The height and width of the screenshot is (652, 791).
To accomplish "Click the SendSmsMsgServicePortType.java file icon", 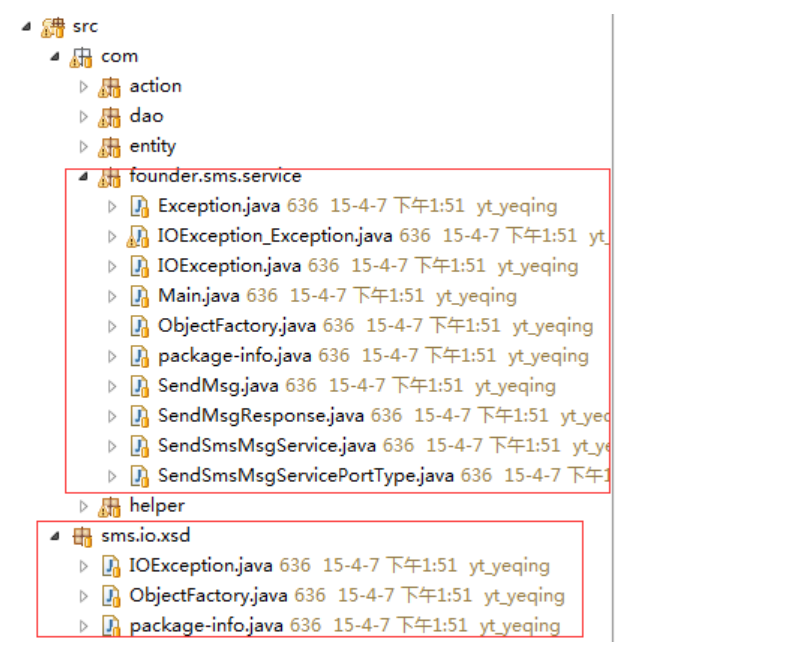I will pos(139,476).
